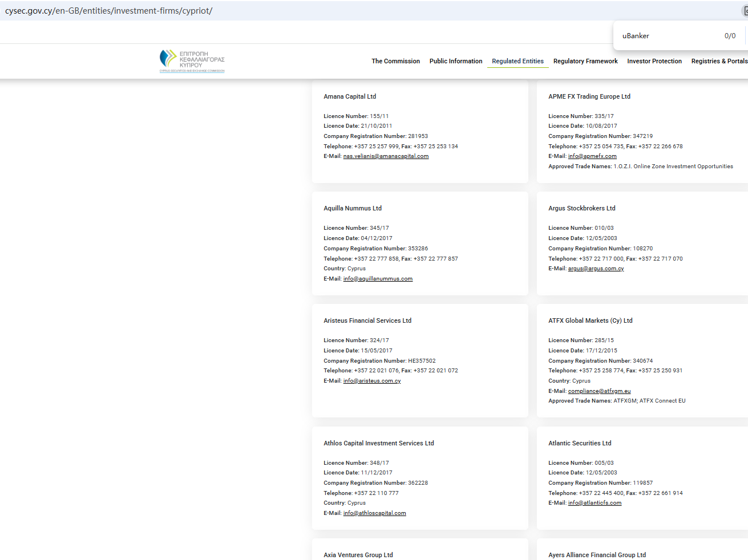The image size is (748, 560).
Task: Select the Regulated Entities menu item
Action: (x=517, y=61)
